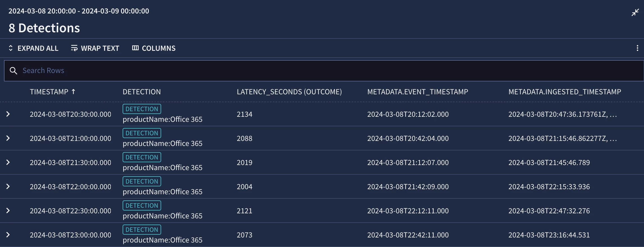Click ingested timestamp 2024-03-08T22:15:33.936

[x=549, y=187]
